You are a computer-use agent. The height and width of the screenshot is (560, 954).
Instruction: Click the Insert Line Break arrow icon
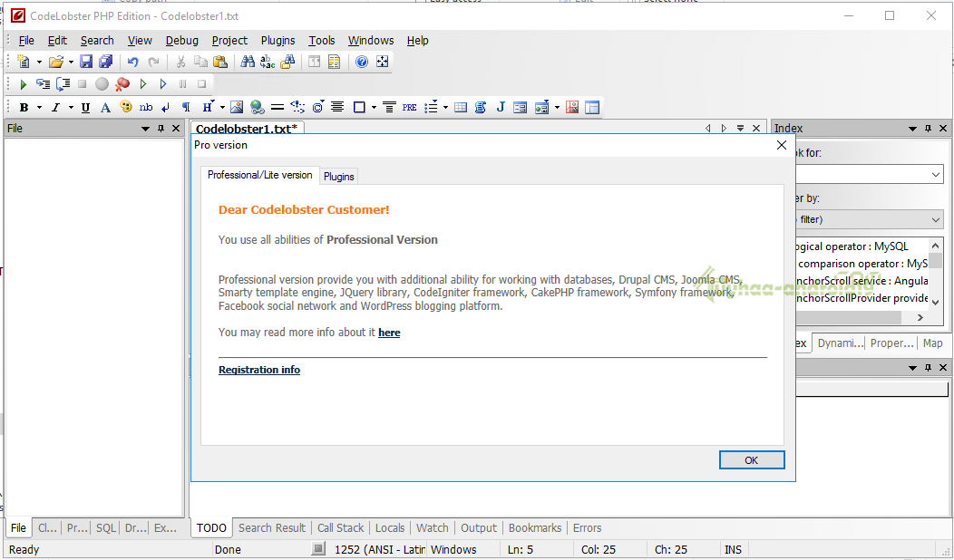click(x=166, y=108)
